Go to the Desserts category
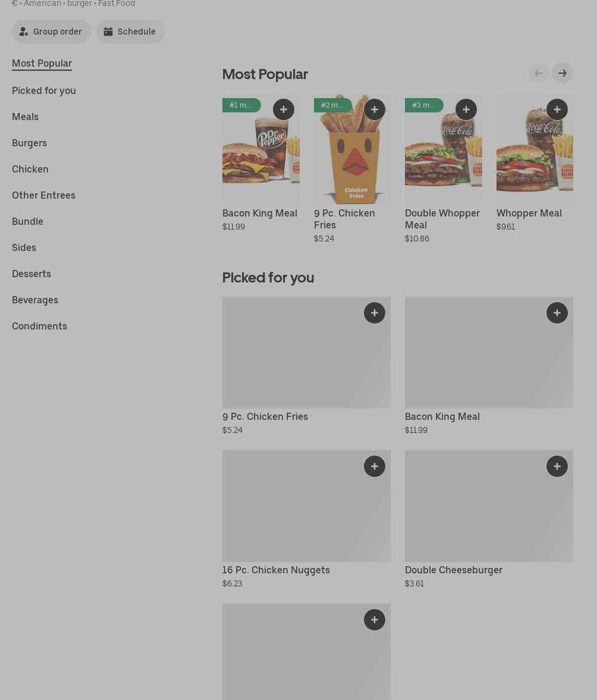The image size is (597, 700). 32,274
